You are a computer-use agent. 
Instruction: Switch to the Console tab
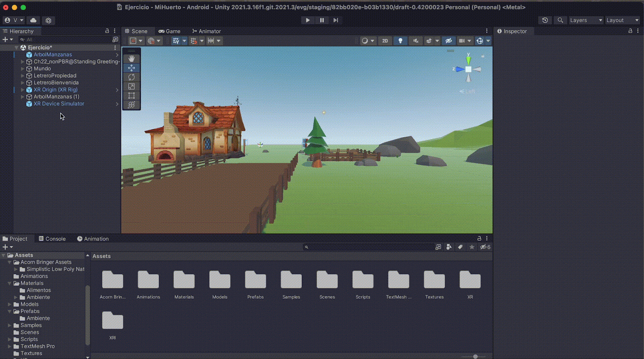52,239
